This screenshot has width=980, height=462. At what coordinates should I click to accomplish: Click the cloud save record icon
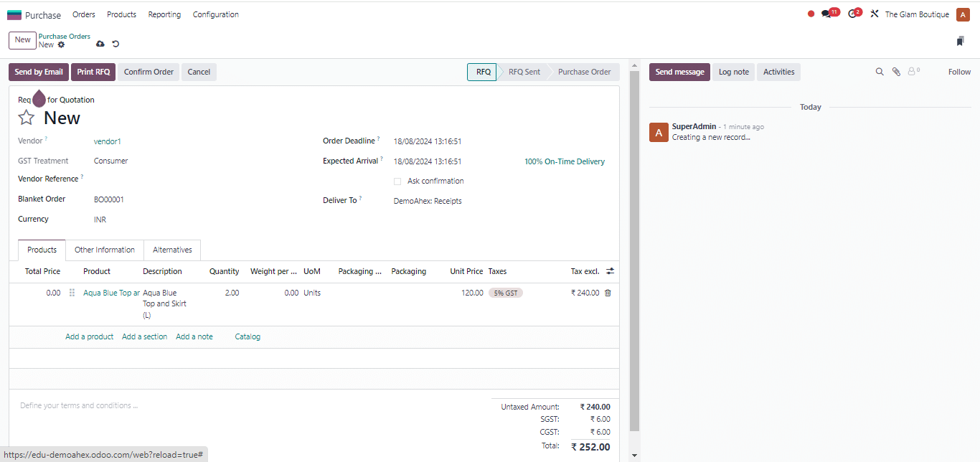100,44
